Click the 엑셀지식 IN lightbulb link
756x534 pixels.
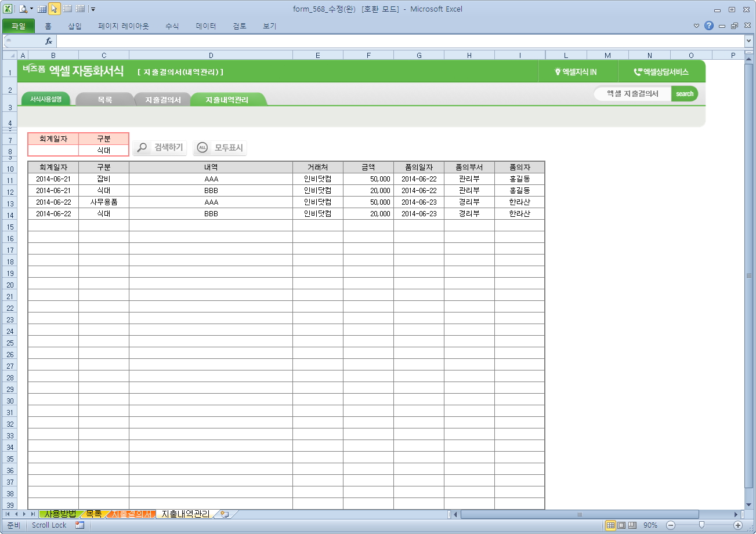pos(576,72)
